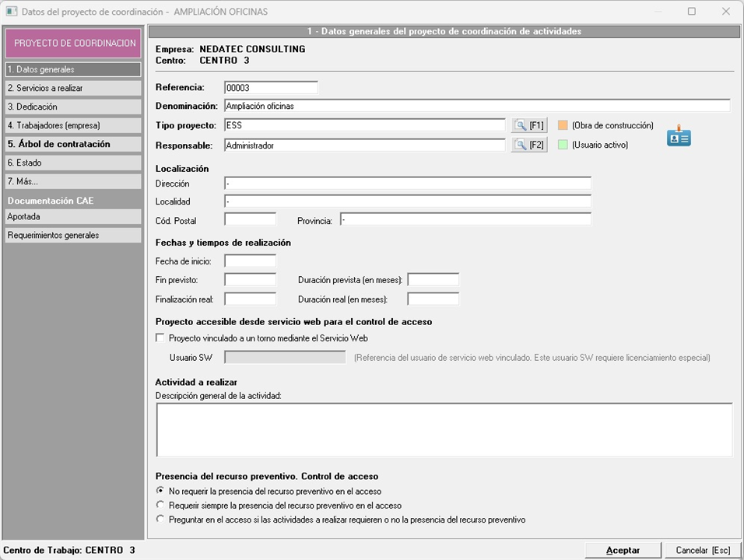Open responsible user search lookup [F2]
Image resolution: width=744 pixels, height=560 pixels.
coord(529,145)
